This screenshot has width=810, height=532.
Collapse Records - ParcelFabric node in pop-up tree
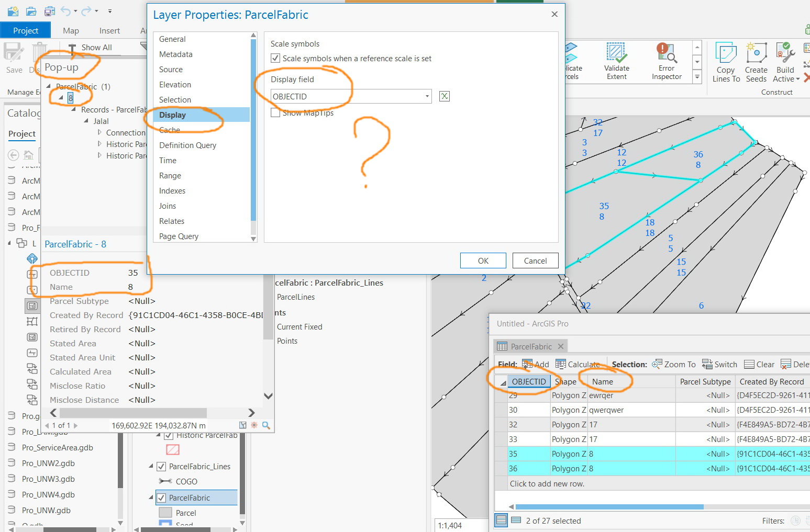coord(74,109)
